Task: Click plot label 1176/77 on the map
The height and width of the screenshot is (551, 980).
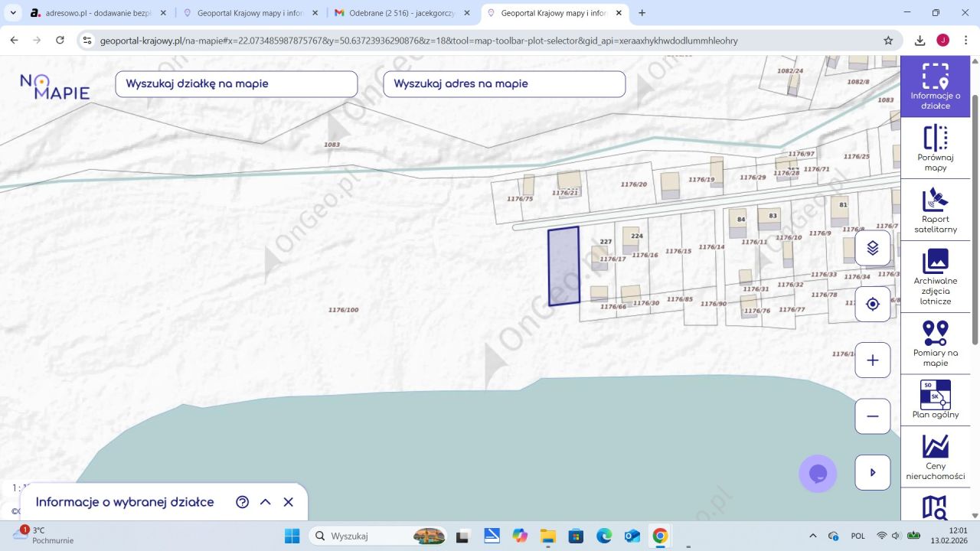Action: click(x=792, y=310)
